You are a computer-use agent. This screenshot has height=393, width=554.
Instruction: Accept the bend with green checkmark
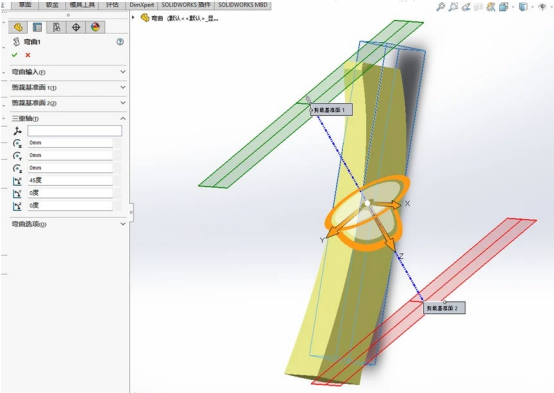pyautogui.click(x=14, y=55)
